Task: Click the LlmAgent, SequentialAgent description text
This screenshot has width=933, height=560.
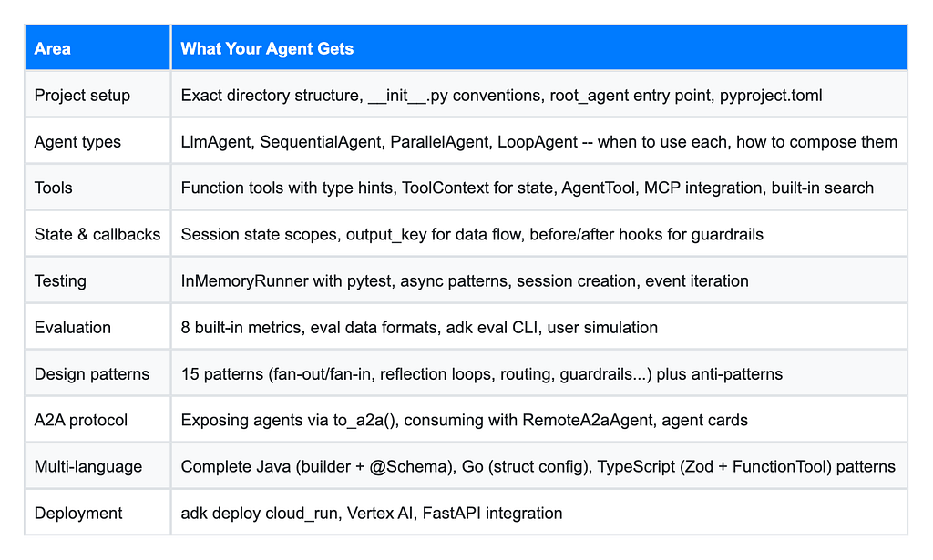Action: pos(538,141)
